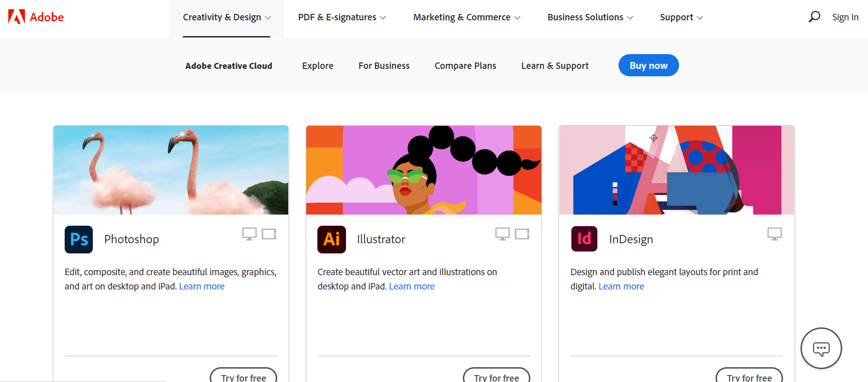Open the chat assistant bubble icon
The height and width of the screenshot is (382, 868).
click(x=821, y=348)
